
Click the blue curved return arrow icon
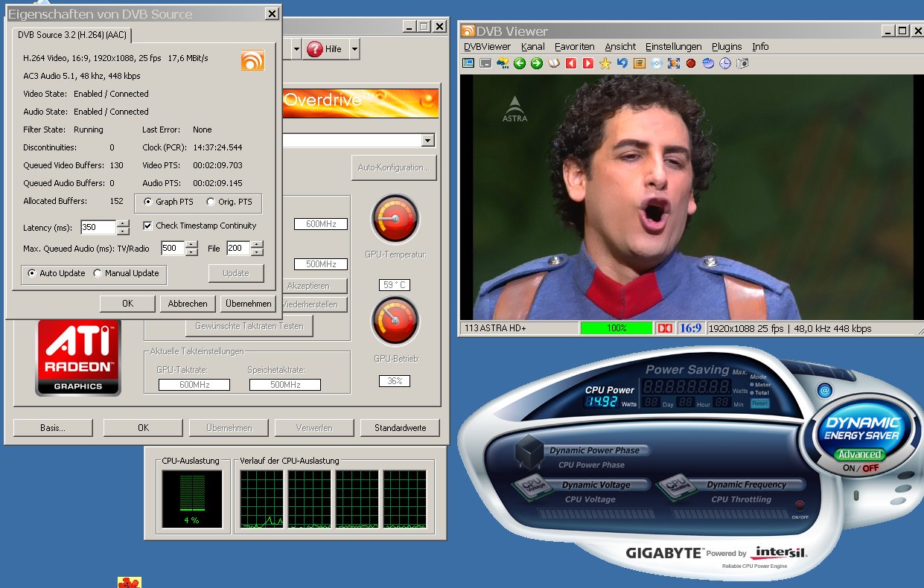click(622, 63)
